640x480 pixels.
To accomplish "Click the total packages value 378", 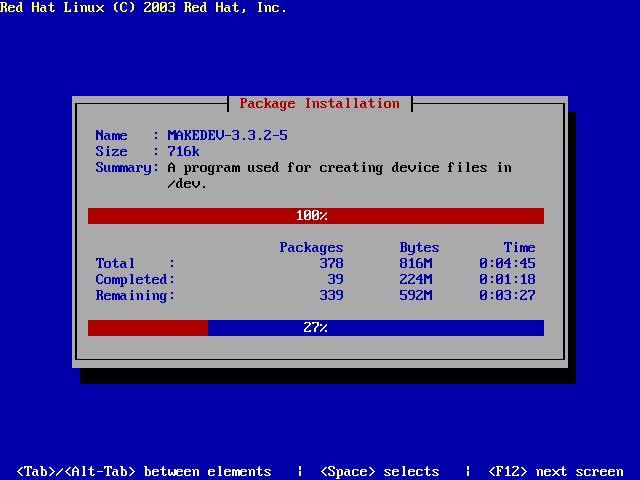I will [x=331, y=263].
